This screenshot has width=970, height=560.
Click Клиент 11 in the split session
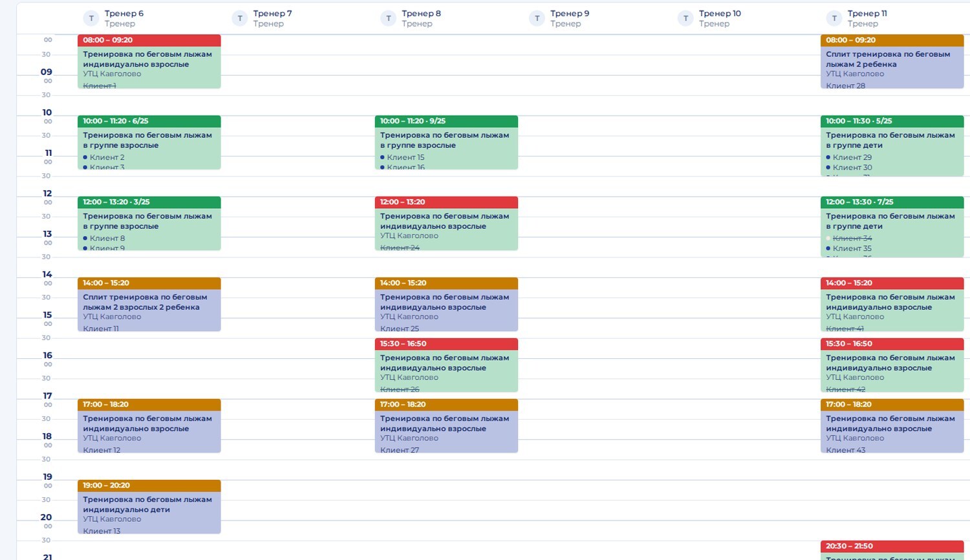[x=101, y=328]
